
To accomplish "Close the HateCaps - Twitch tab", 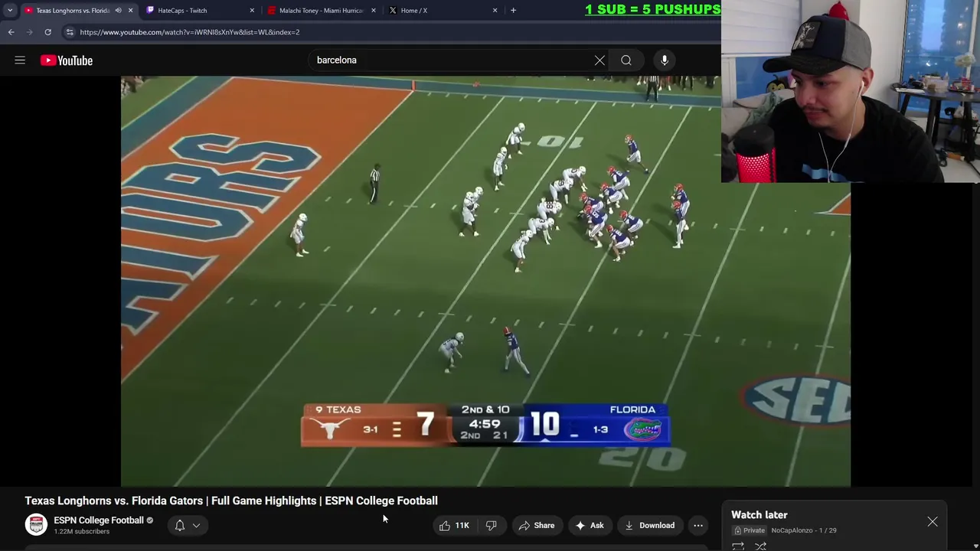I will (252, 11).
